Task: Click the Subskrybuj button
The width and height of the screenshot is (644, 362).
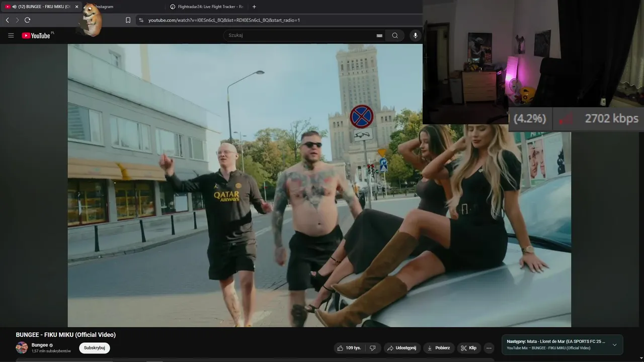Action: [94, 348]
